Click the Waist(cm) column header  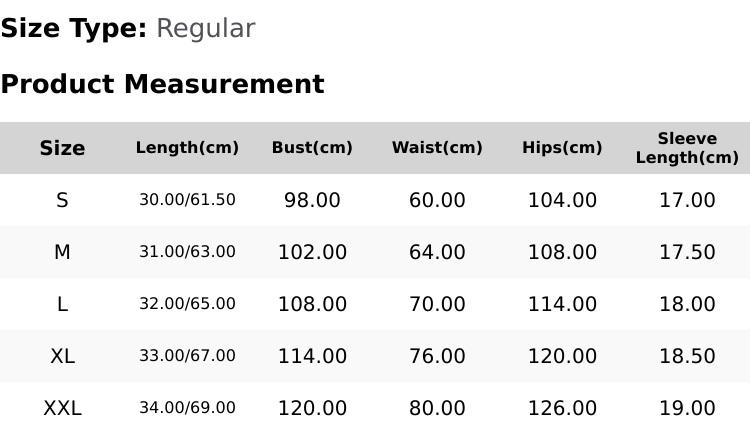point(437,148)
